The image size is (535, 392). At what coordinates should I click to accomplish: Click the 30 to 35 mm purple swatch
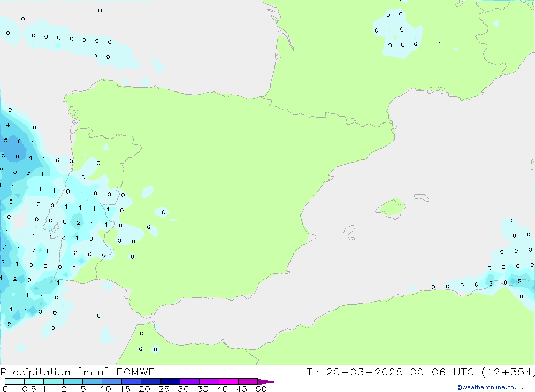190,381
